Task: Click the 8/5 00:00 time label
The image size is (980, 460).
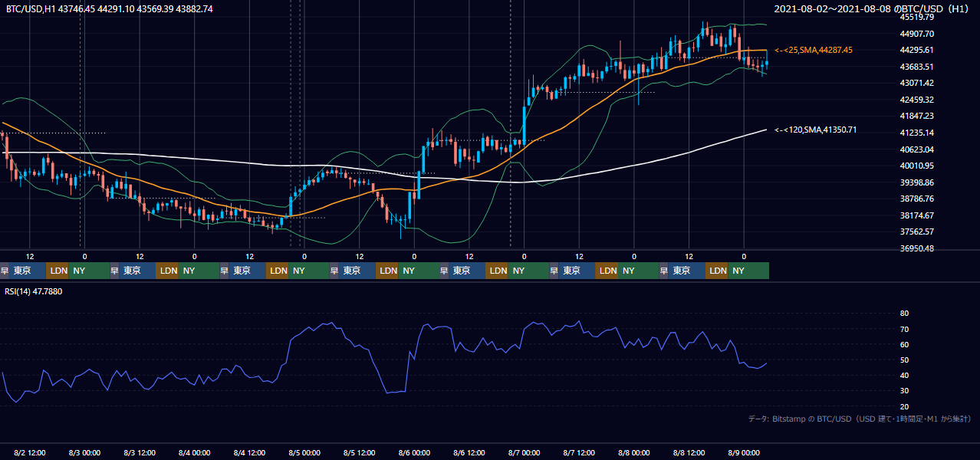Action: click(305, 453)
